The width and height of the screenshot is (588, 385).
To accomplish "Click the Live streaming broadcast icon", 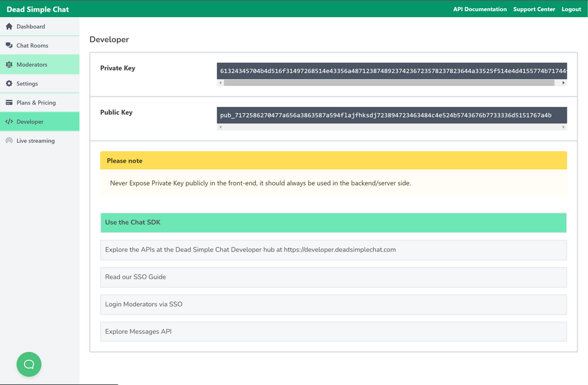I will pos(9,141).
